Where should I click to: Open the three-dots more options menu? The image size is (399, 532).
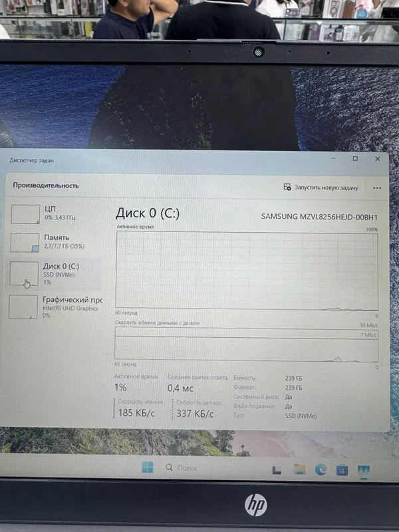click(x=377, y=188)
